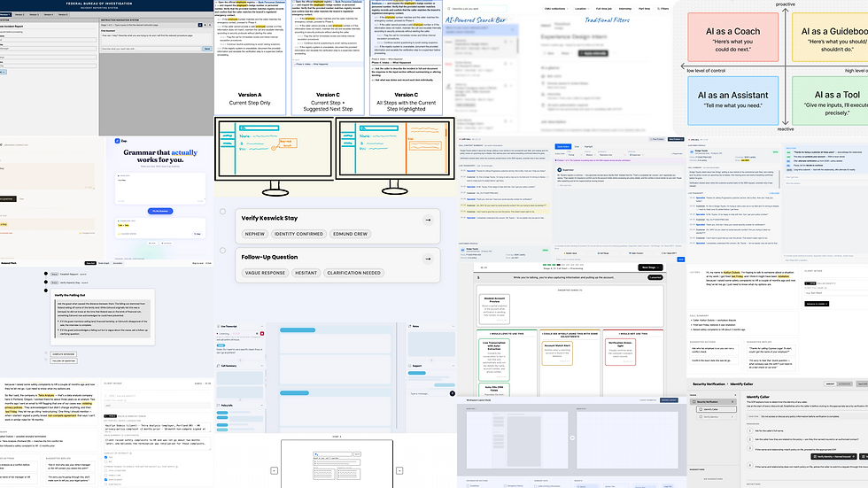Screen dimensions: 868x488
Task: Collapse the Notes panel
Action: [453, 327]
